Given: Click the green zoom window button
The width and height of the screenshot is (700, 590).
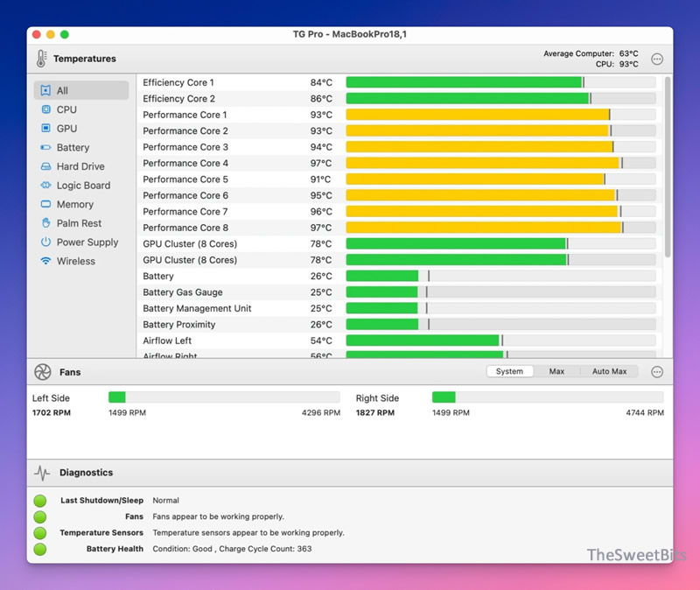Looking at the screenshot, I should pos(65,34).
